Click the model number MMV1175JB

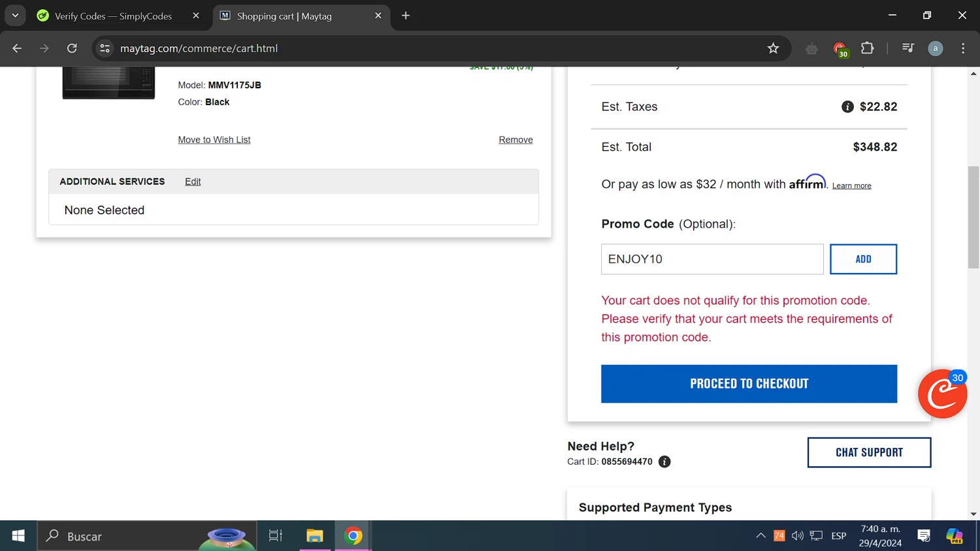[235, 85]
